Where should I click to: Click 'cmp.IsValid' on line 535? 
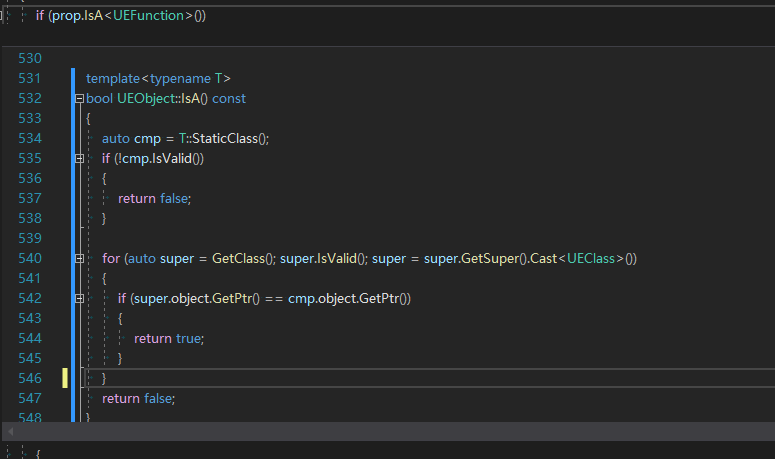(x=157, y=159)
